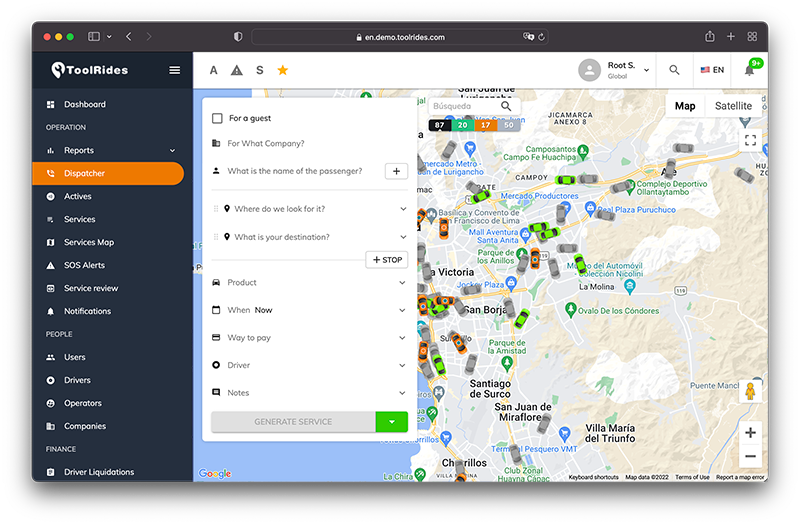
Task: Click the passenger name field
Action: coord(296,171)
